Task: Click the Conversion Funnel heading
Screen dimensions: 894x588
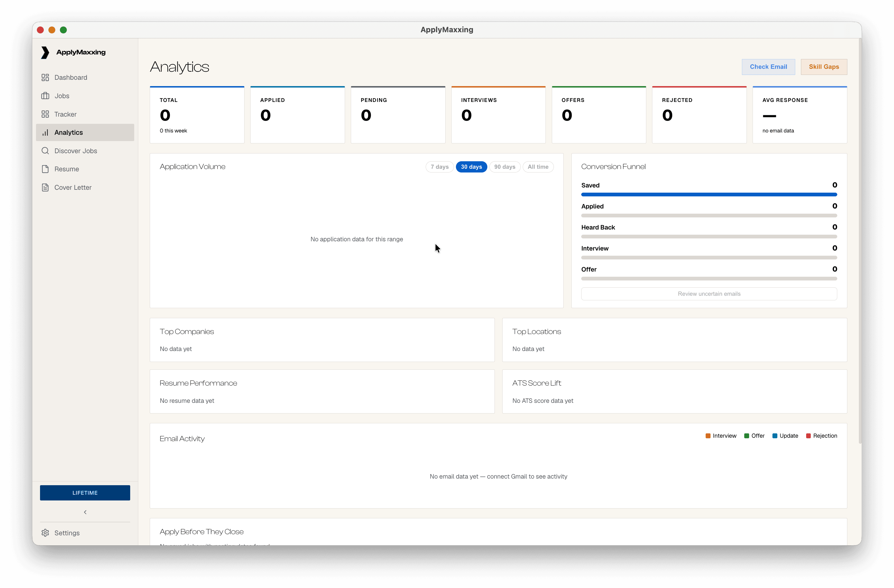Action: pos(613,166)
